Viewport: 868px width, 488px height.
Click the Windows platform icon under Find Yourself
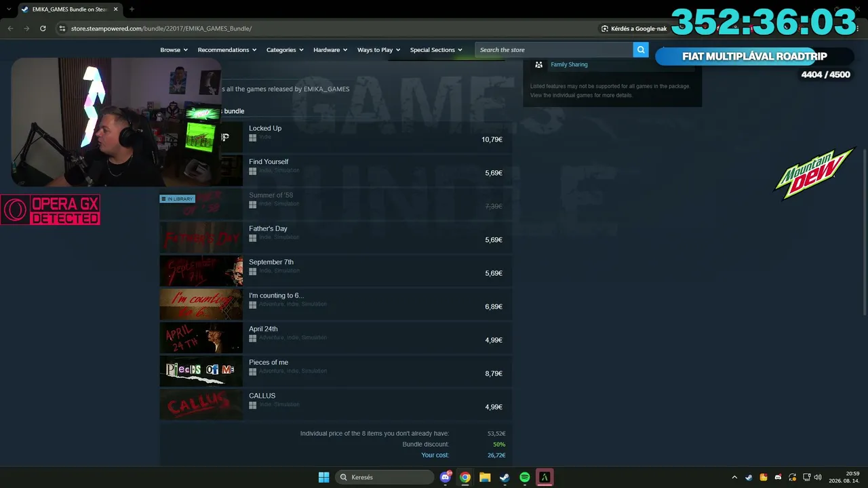pos(252,171)
